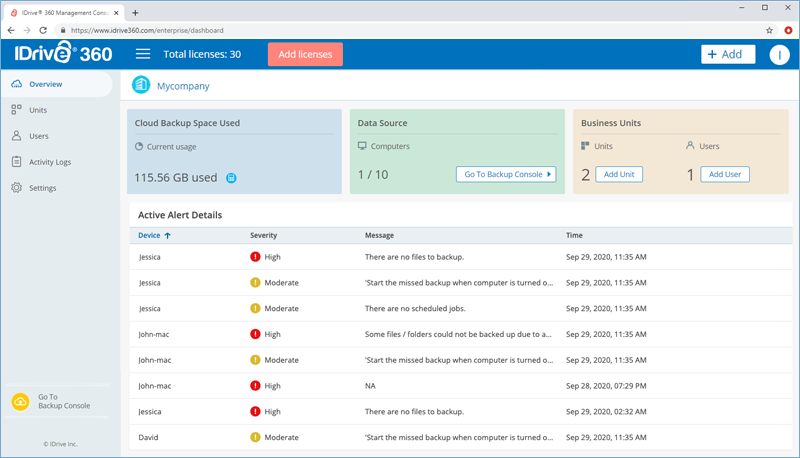This screenshot has height=458, width=800.
Task: Reload the page with refresh icon
Action: (43, 31)
